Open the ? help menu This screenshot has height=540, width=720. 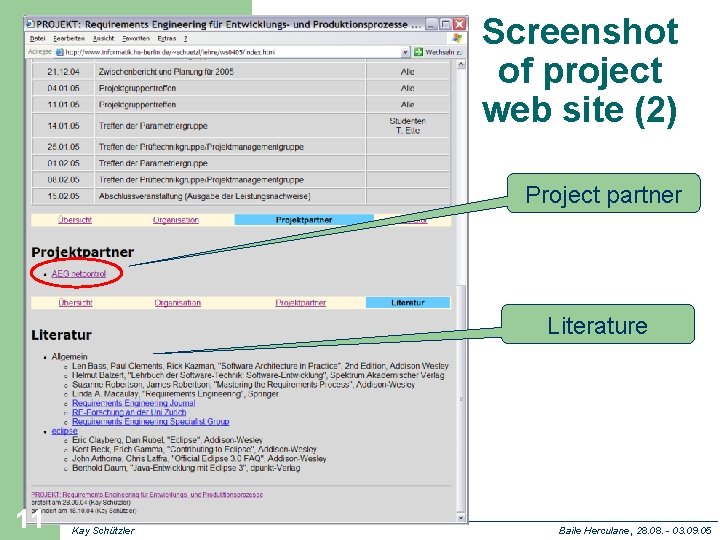(186, 39)
